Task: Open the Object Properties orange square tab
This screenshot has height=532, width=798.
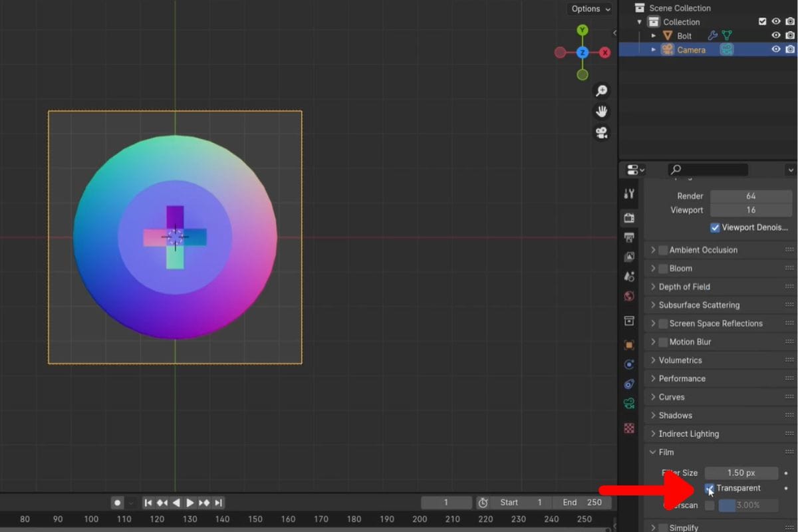Action: 629,344
